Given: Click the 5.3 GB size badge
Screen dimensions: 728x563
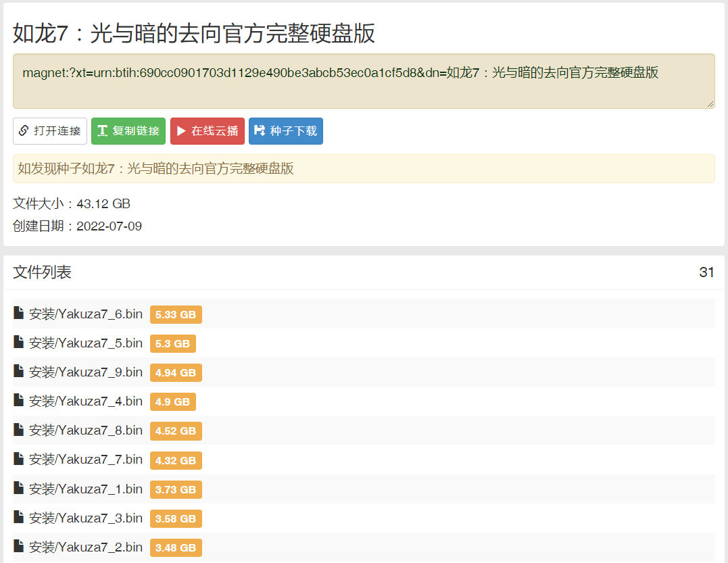Looking at the screenshot, I should (x=173, y=344).
